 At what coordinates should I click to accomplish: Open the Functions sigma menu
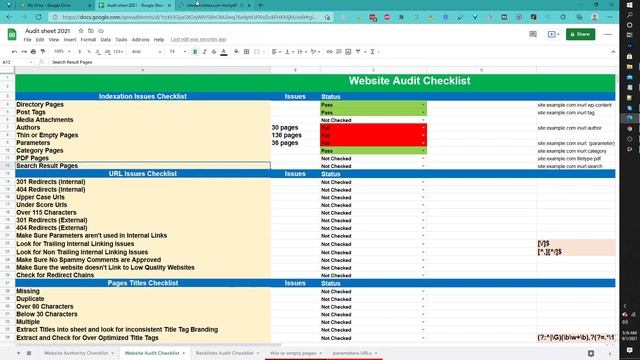point(373,52)
